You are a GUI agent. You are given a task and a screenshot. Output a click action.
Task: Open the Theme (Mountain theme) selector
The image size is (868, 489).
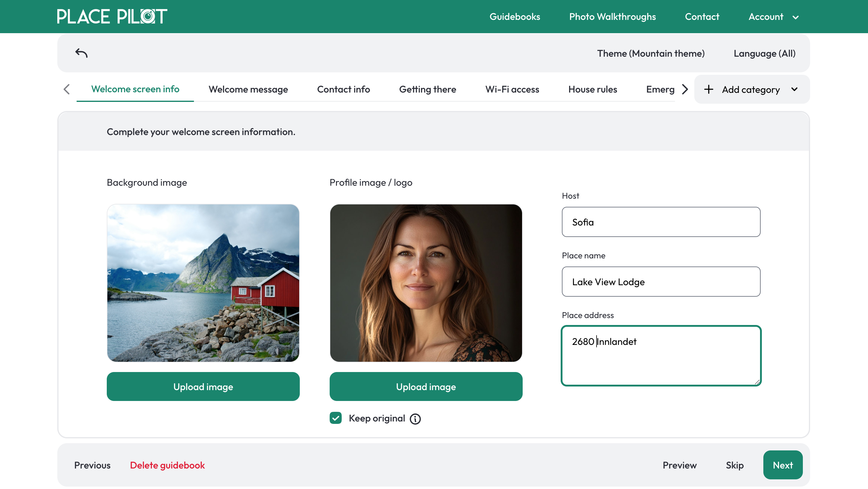coord(651,53)
